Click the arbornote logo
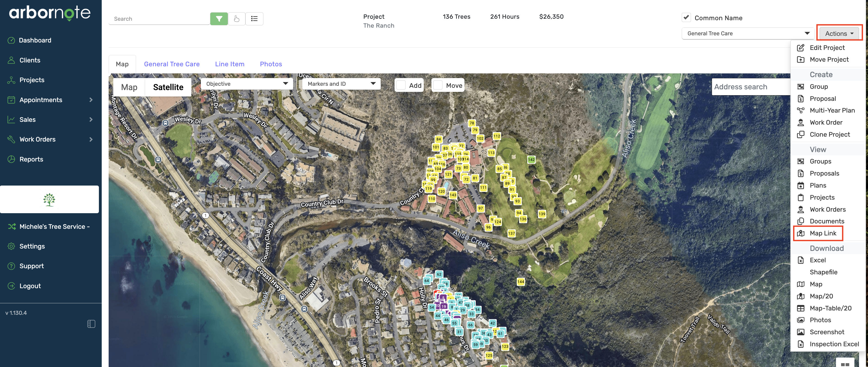868x367 pixels. click(x=50, y=13)
